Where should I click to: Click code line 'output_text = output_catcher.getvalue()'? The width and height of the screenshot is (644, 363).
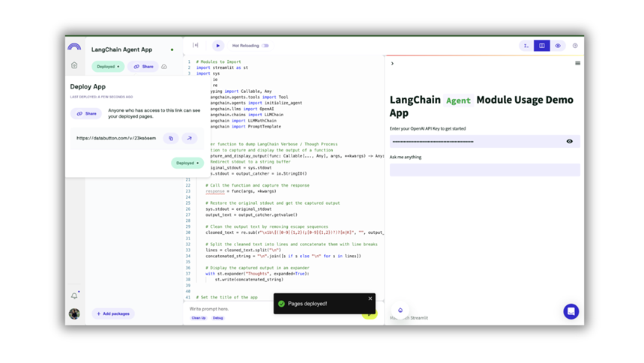point(251,214)
